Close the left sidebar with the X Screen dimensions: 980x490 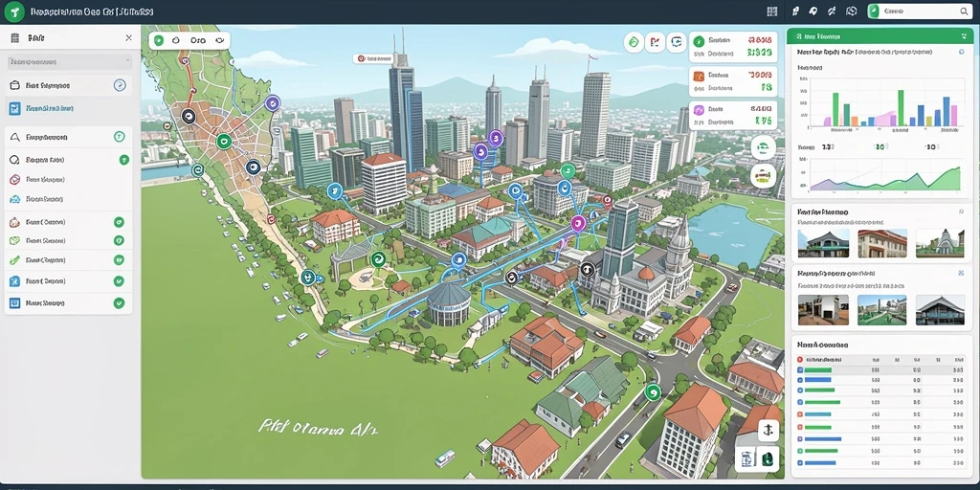coord(129,38)
